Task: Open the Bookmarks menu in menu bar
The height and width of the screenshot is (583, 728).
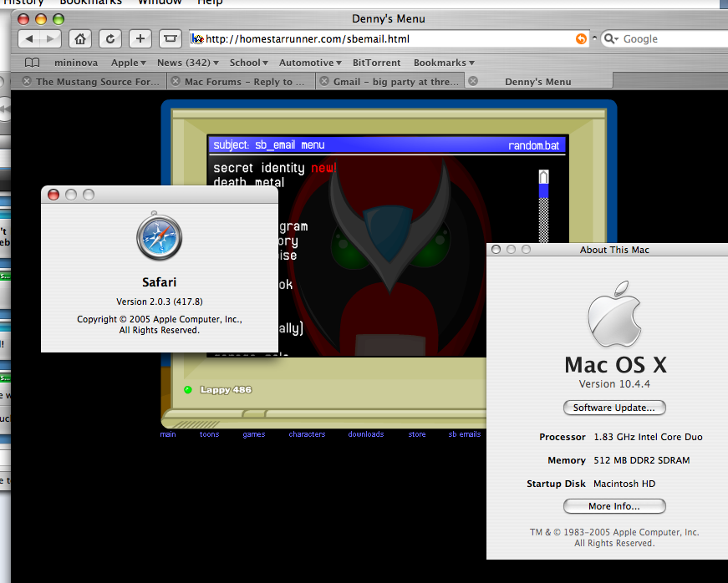Action: pyautogui.click(x=90, y=3)
